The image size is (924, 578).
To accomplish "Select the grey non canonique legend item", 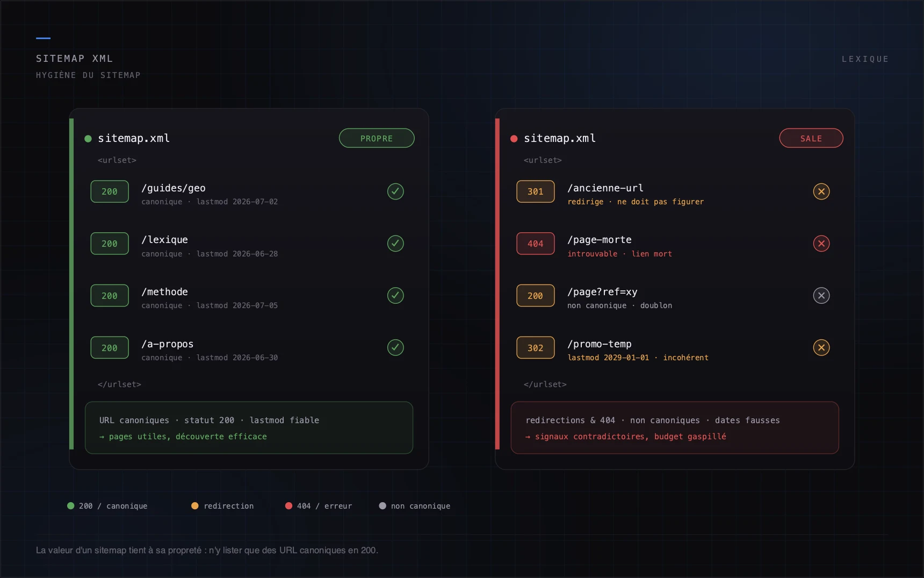I will [415, 506].
